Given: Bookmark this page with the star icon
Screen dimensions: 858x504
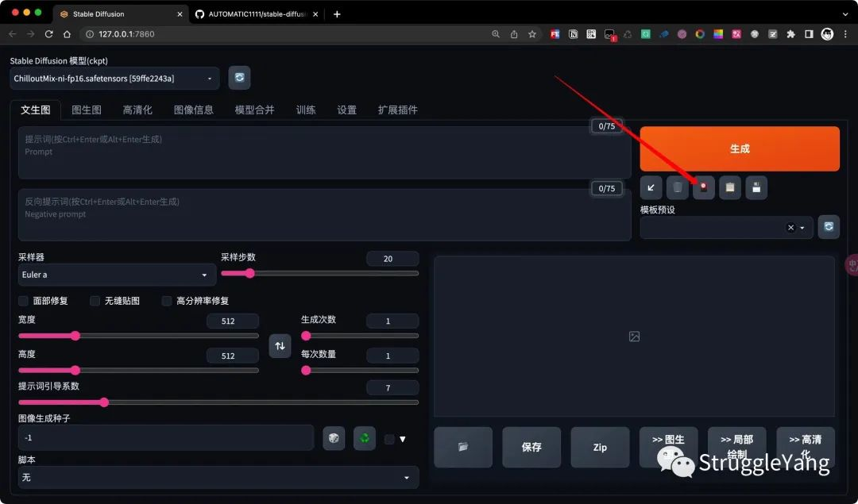Looking at the screenshot, I should tap(531, 34).
